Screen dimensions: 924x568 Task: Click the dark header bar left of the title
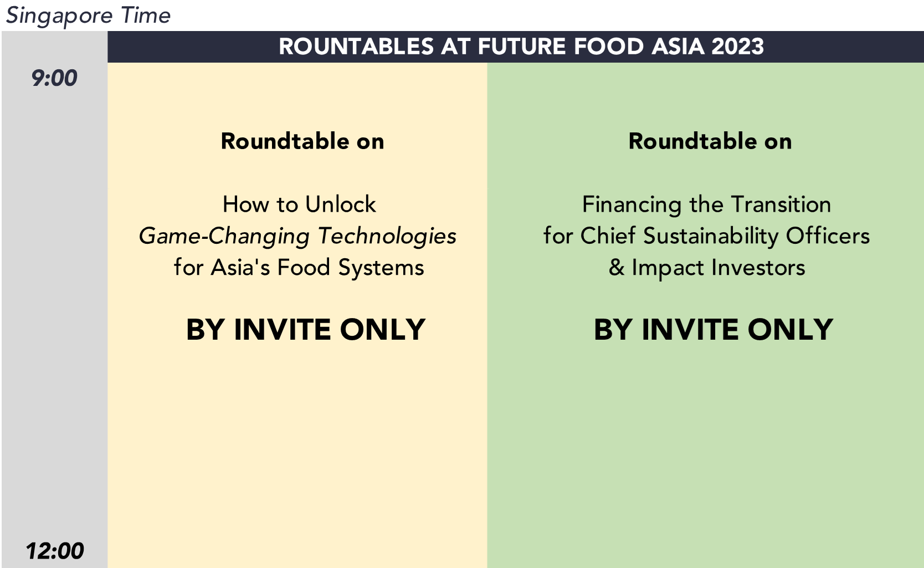coord(188,47)
